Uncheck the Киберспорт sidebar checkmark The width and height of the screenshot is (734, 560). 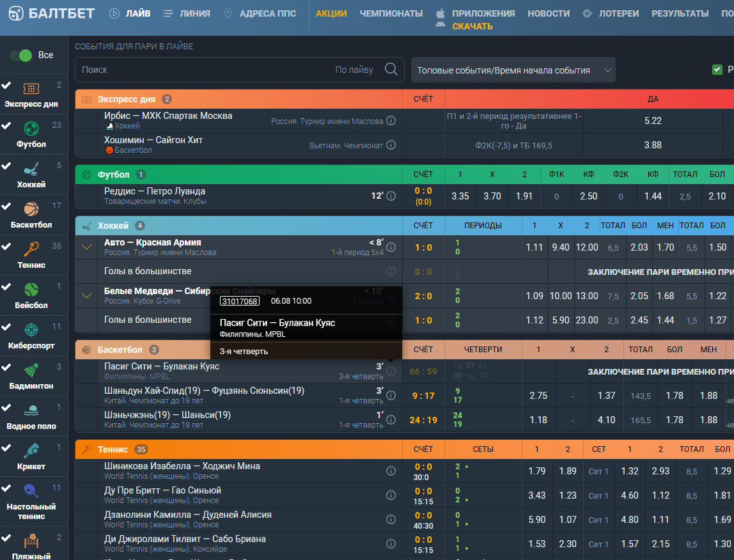pyautogui.click(x=6, y=327)
